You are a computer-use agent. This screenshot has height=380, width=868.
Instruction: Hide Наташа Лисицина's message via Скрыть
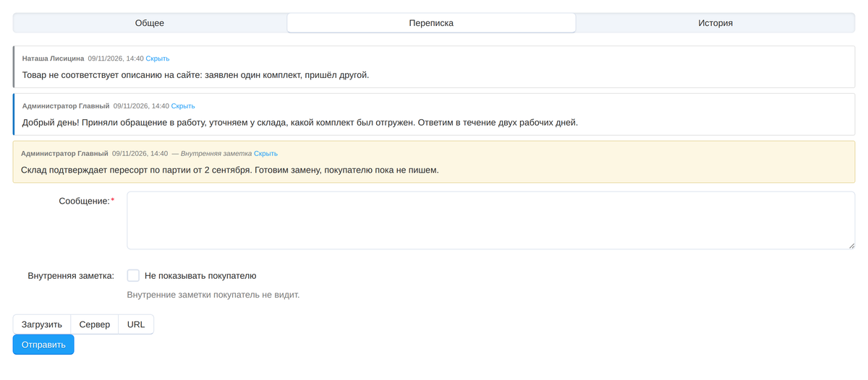158,59
